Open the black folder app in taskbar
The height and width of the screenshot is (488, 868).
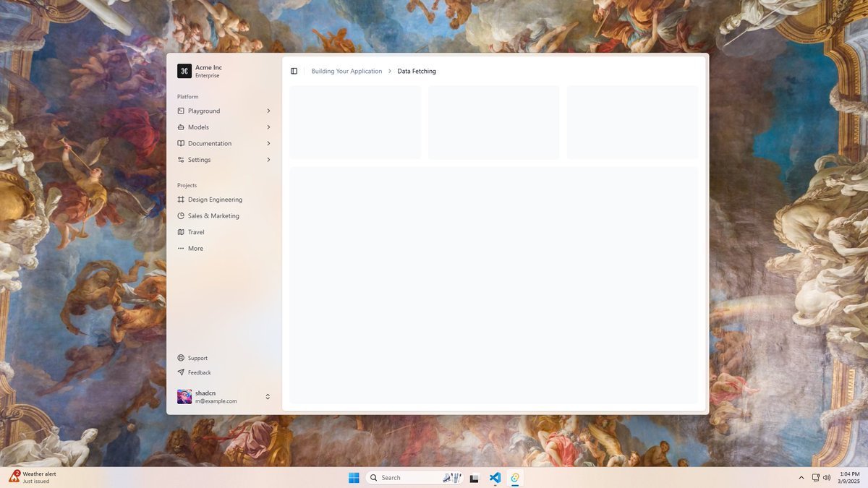point(475,477)
